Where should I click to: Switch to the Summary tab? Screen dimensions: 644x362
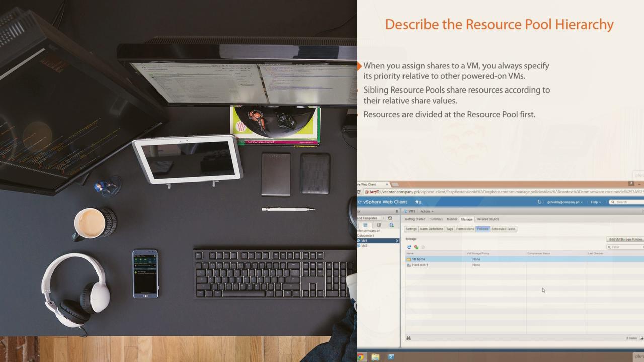coord(436,219)
